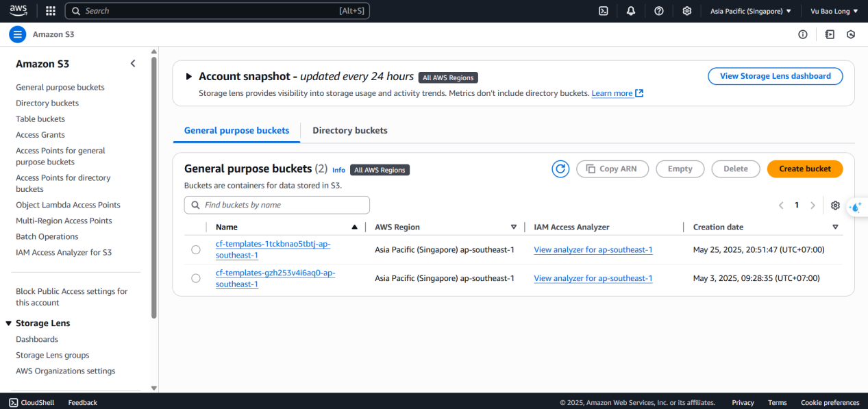Click the Create bucket button
Screen dimensions: 868x409
[805, 169]
